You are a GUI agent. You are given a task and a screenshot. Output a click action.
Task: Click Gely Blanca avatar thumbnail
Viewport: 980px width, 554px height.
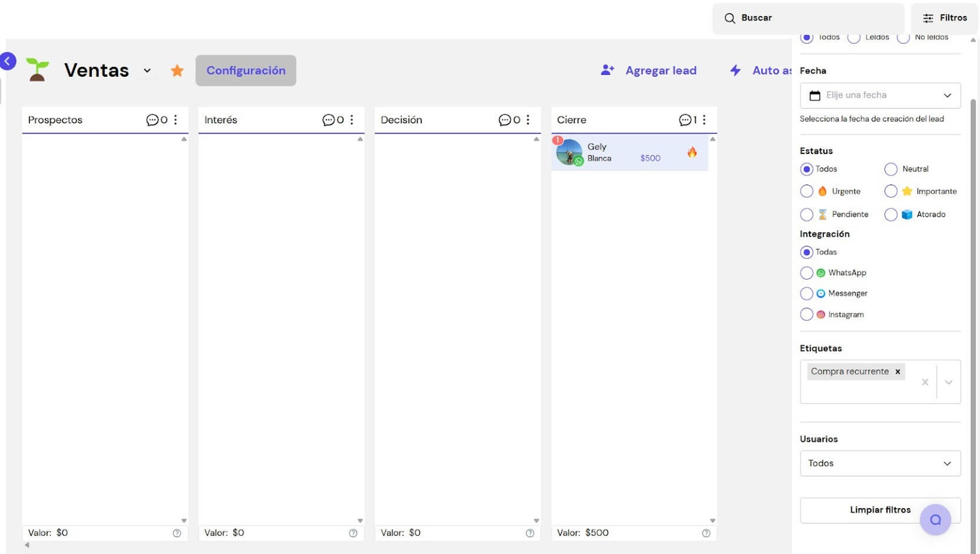[569, 152]
